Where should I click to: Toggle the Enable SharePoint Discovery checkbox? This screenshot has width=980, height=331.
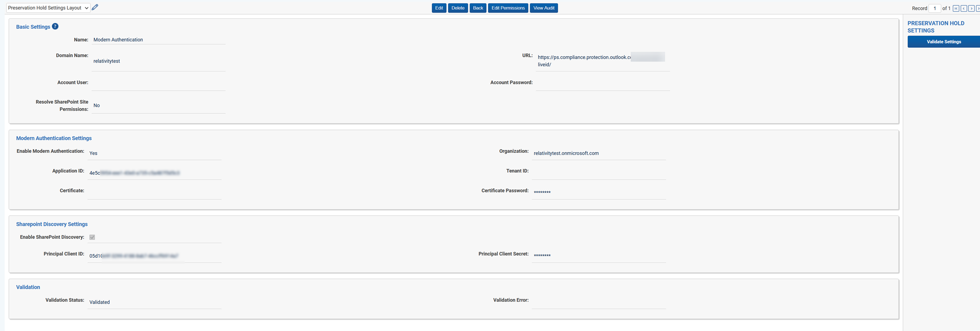(92, 237)
